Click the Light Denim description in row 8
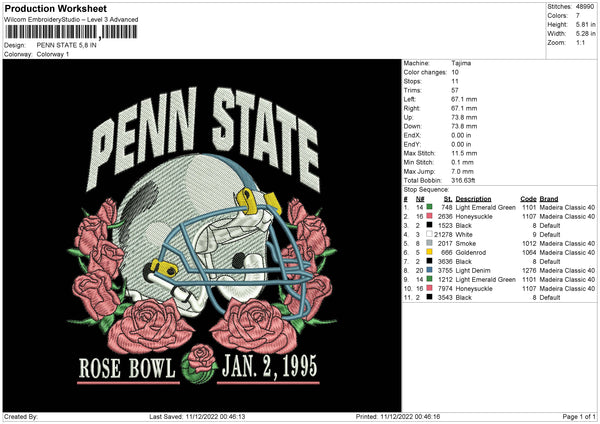 click(473, 270)
